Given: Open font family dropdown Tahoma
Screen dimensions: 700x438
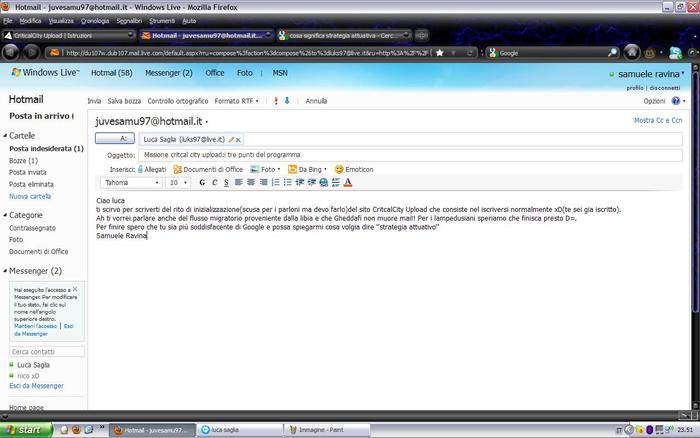Looking at the screenshot, I should coord(131,183).
